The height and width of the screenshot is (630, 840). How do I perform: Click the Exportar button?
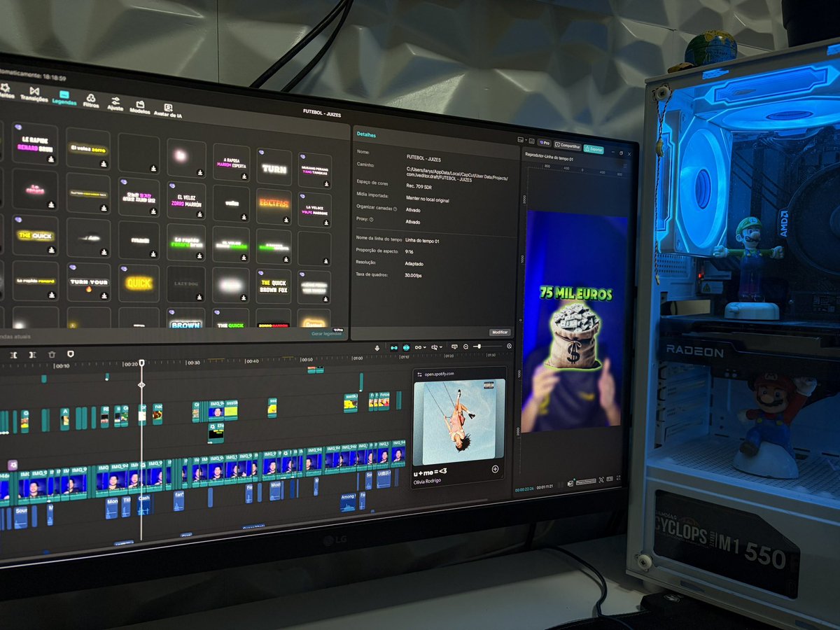click(594, 149)
